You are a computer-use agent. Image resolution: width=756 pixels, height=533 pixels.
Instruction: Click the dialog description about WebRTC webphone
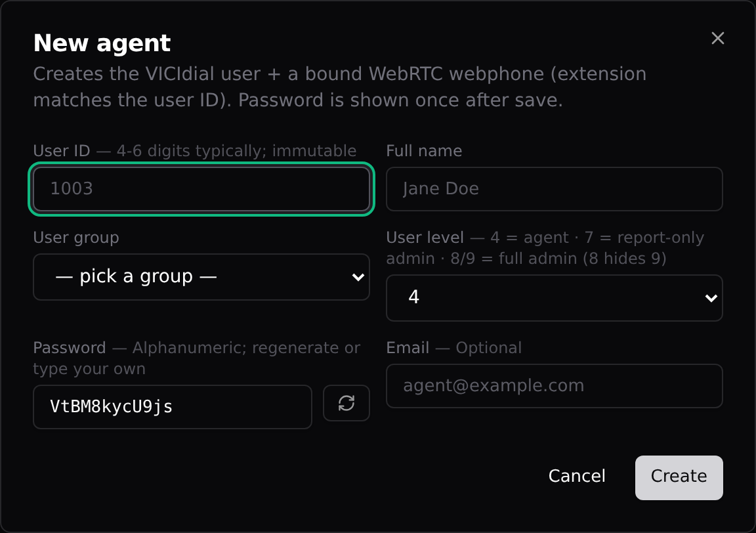pyautogui.click(x=340, y=87)
